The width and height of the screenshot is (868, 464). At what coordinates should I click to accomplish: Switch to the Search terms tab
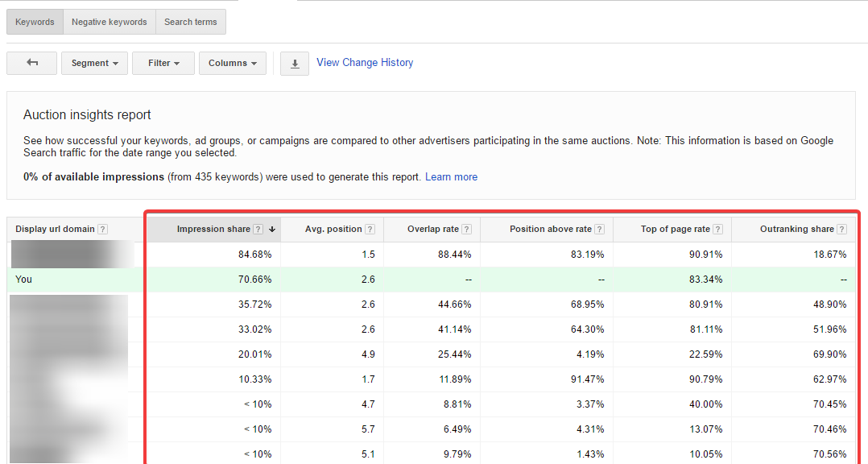click(191, 22)
